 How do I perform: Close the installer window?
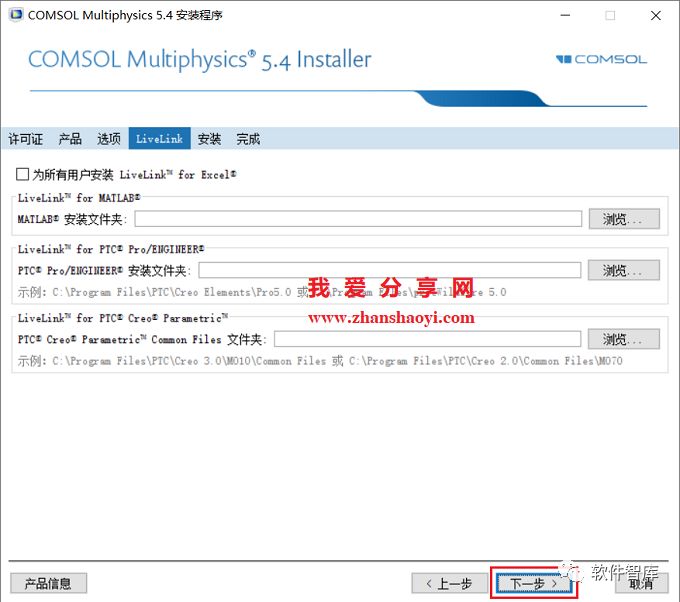(x=656, y=15)
